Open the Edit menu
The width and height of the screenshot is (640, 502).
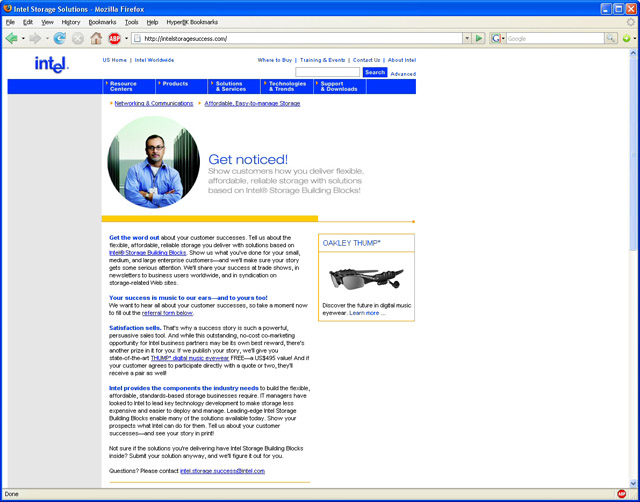28,22
